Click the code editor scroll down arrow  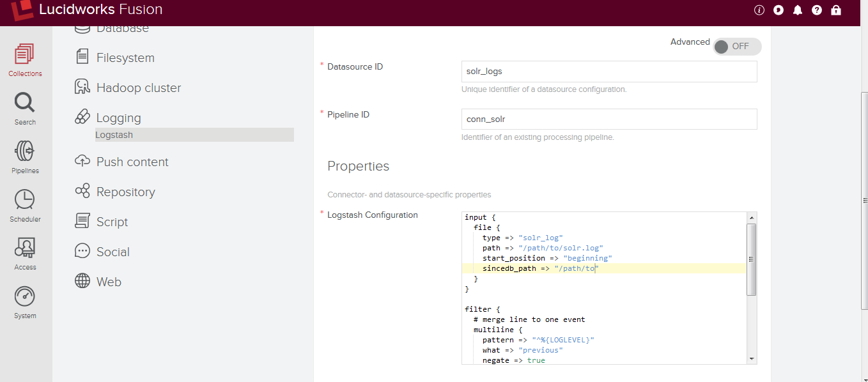point(752,359)
